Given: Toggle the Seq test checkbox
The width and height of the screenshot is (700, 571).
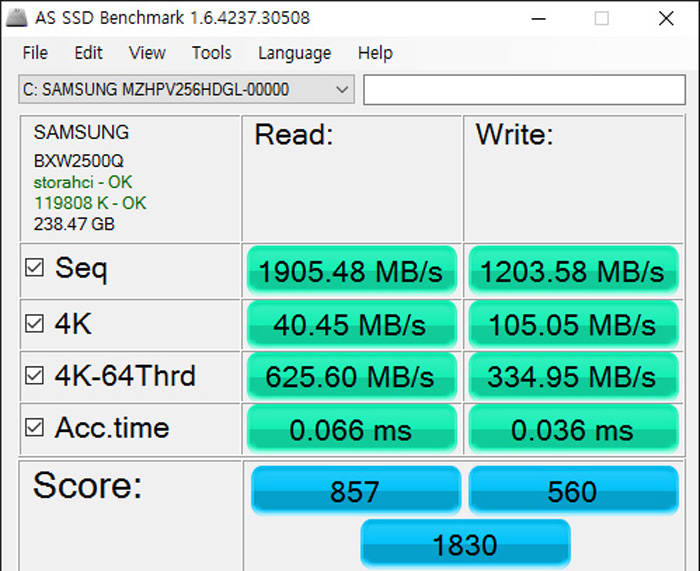Looking at the screenshot, I should (x=34, y=267).
